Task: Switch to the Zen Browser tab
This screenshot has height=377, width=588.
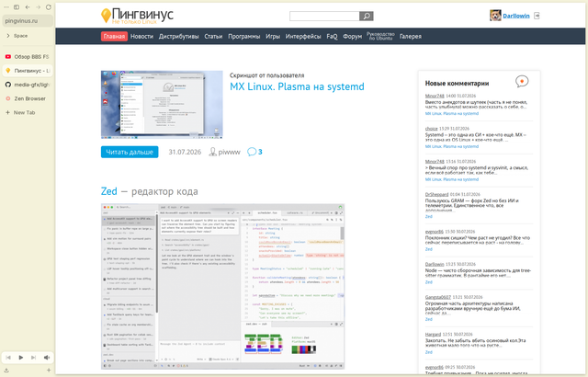Action: [x=28, y=98]
